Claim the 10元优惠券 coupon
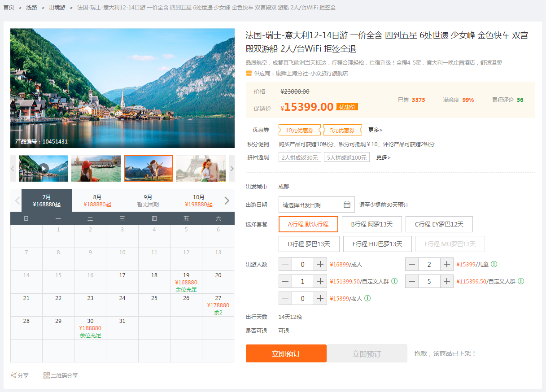The image size is (546, 392). (299, 130)
